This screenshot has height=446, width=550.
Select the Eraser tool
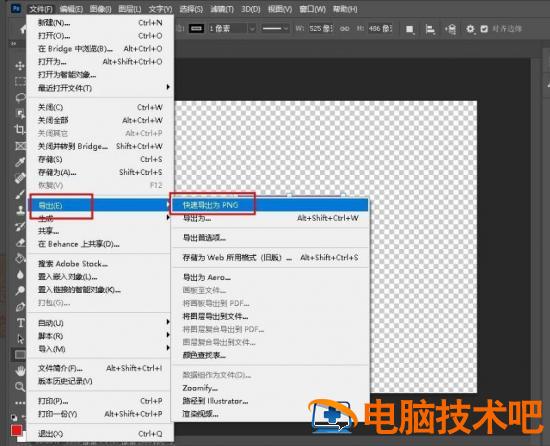[20, 242]
